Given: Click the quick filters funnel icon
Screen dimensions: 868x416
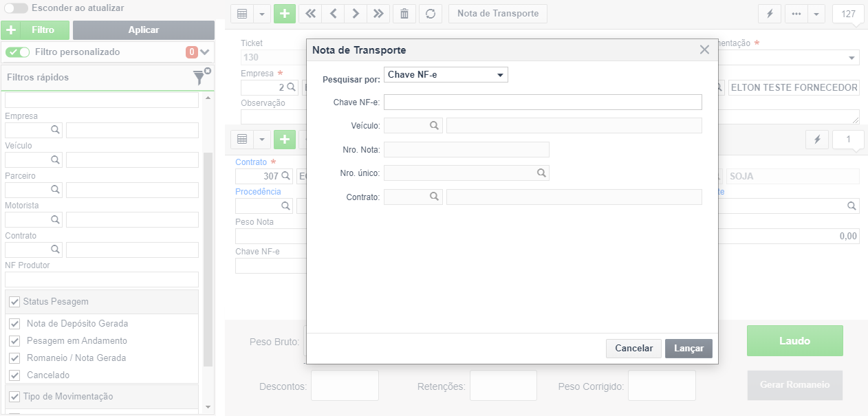Looking at the screenshot, I should pyautogui.click(x=200, y=77).
